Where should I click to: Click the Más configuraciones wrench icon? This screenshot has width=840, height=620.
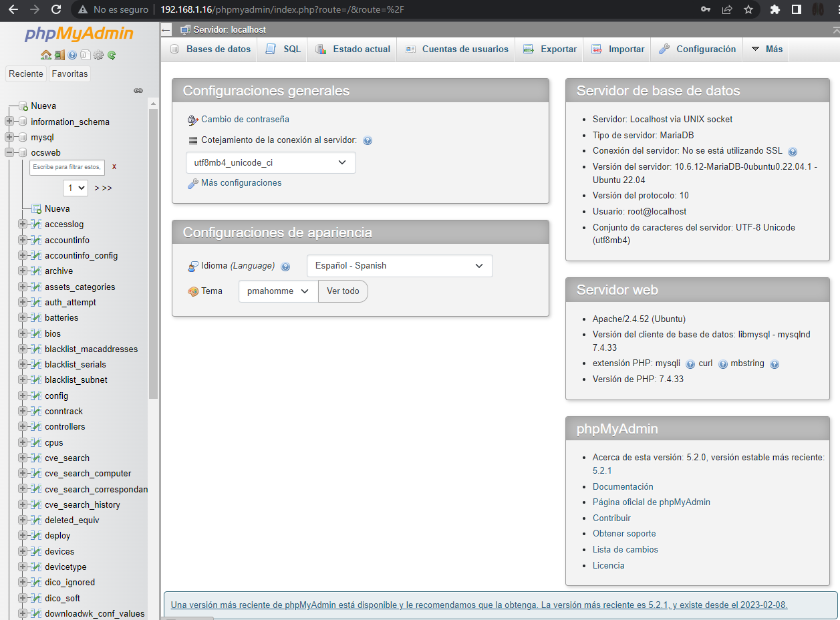click(193, 183)
